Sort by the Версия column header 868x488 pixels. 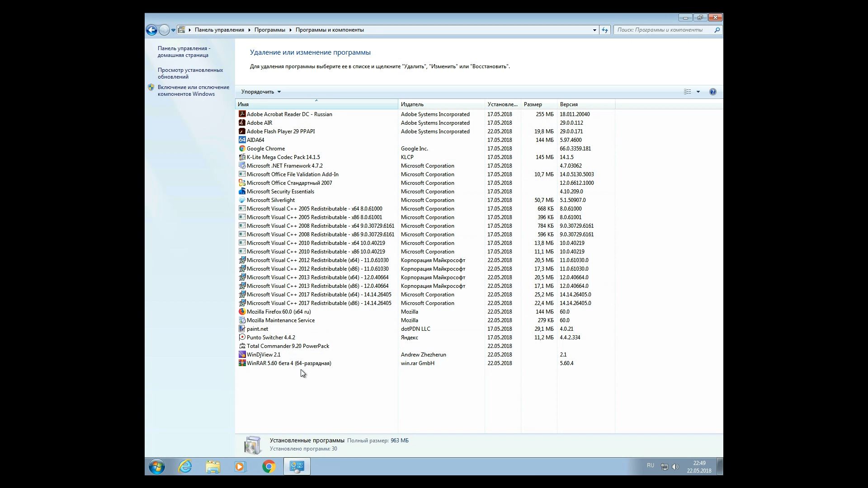tap(586, 104)
